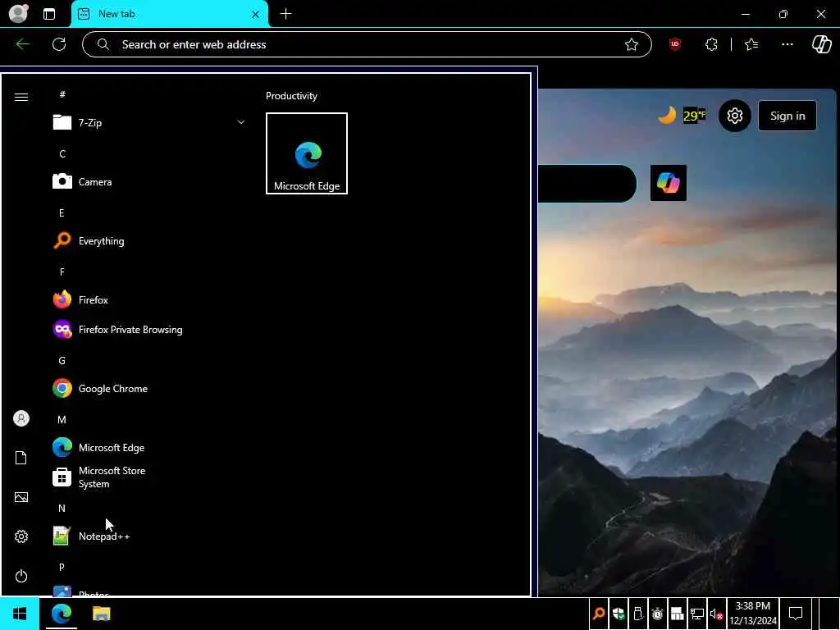Image resolution: width=840 pixels, height=630 pixels.
Task: Select the M letter group header
Action: pyautogui.click(x=62, y=419)
